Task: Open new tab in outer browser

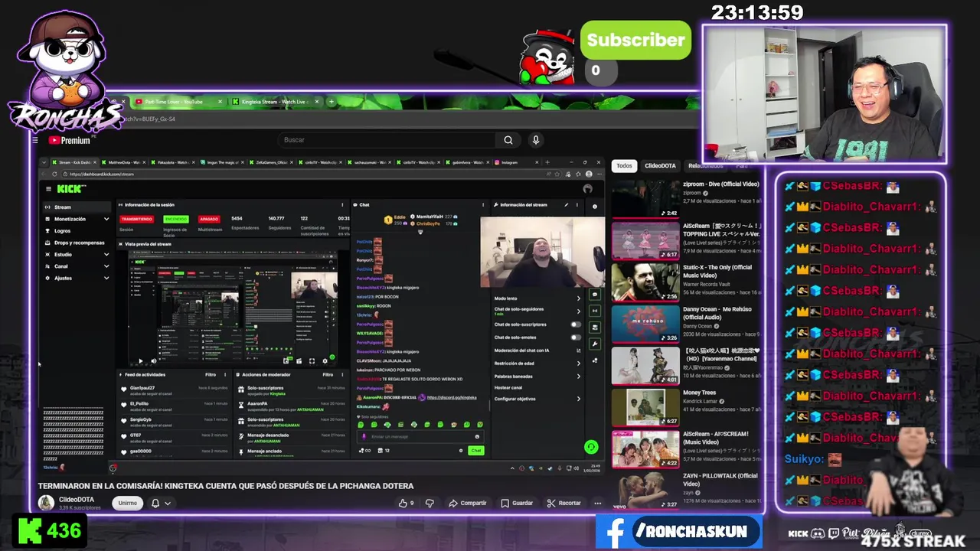Action: tap(331, 101)
